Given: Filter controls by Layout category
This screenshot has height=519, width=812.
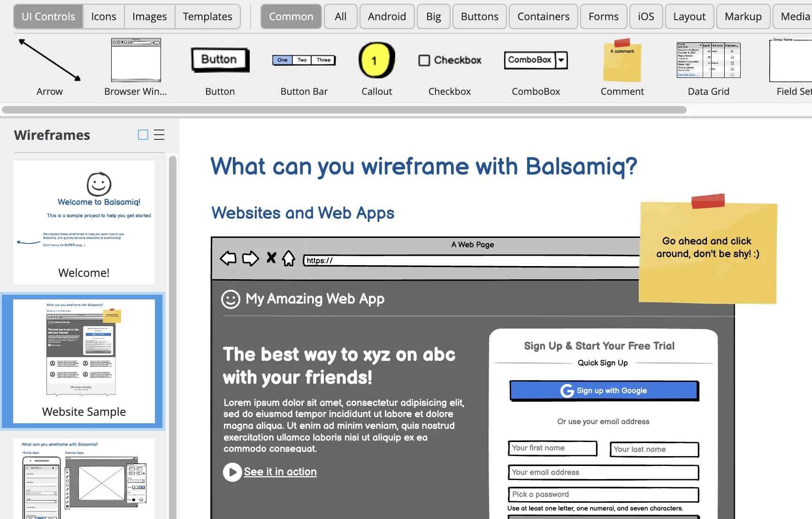Looking at the screenshot, I should click(x=689, y=16).
